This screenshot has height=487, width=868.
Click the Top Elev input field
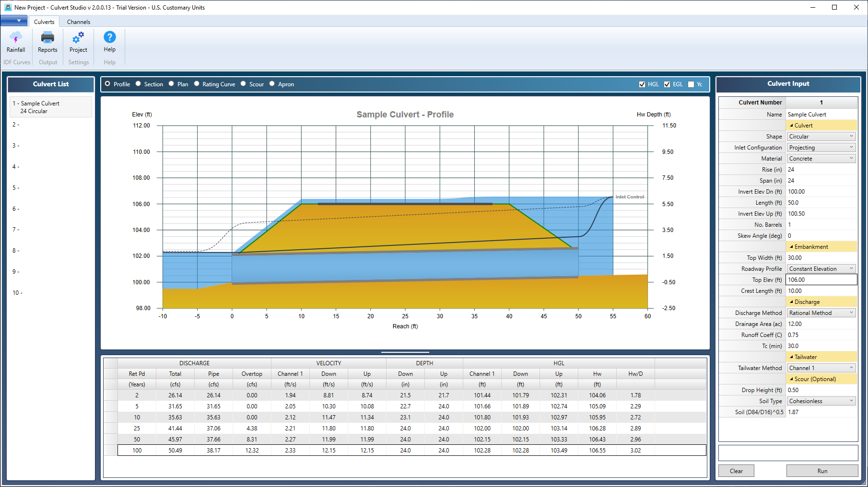[821, 280]
